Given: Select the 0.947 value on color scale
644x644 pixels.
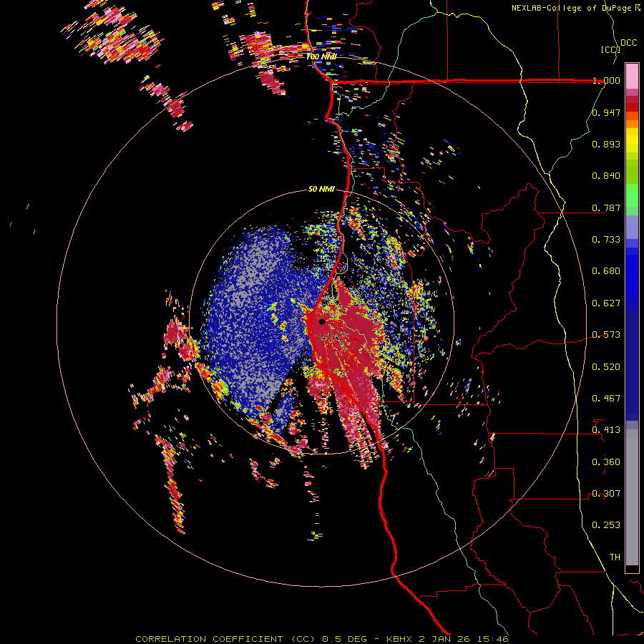Looking at the screenshot, I should pos(606,112).
